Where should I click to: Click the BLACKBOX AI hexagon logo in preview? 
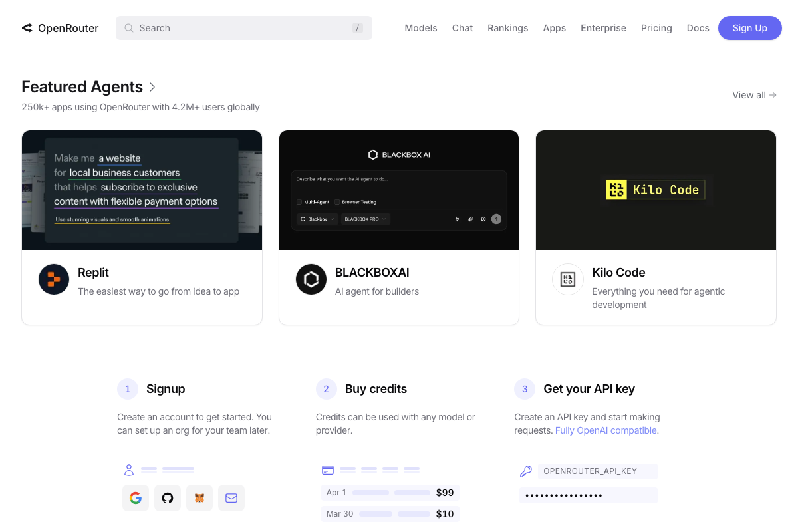tap(373, 154)
